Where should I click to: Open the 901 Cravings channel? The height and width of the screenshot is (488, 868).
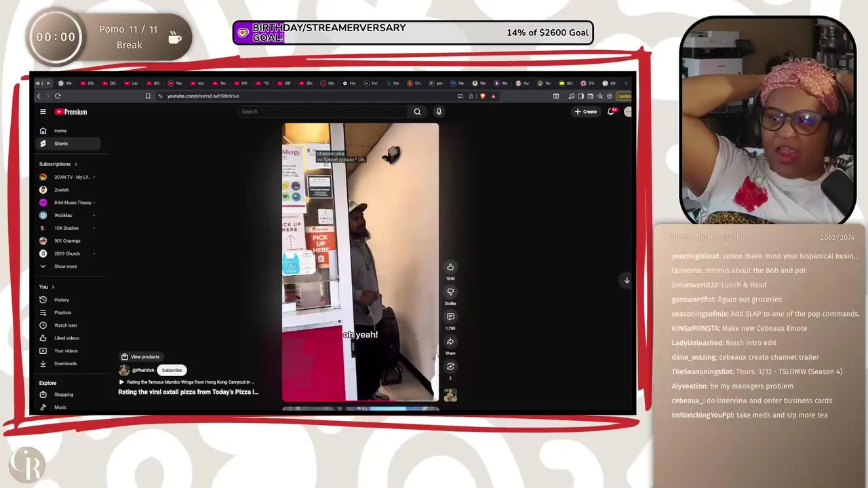coord(69,241)
